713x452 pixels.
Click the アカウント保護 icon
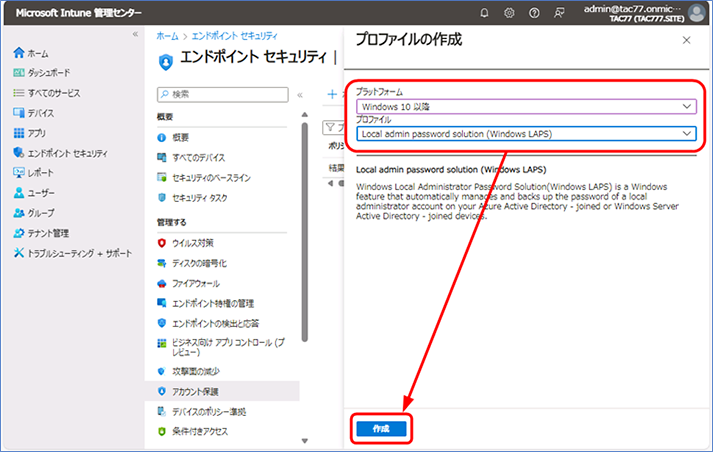tap(161, 391)
